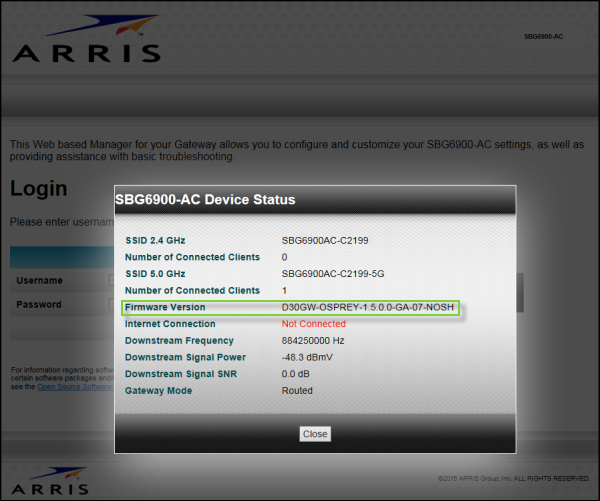Click the Password input field

[x=110, y=305]
